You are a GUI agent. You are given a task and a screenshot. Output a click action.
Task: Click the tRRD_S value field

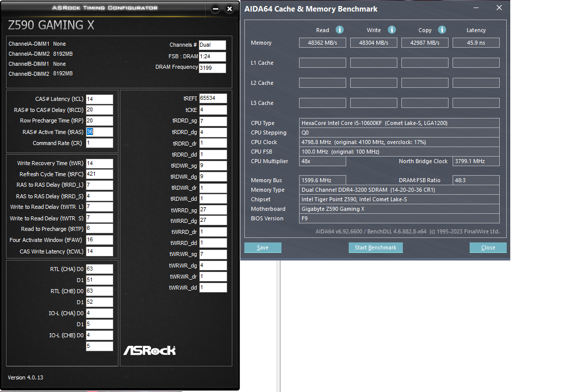[x=99, y=196]
